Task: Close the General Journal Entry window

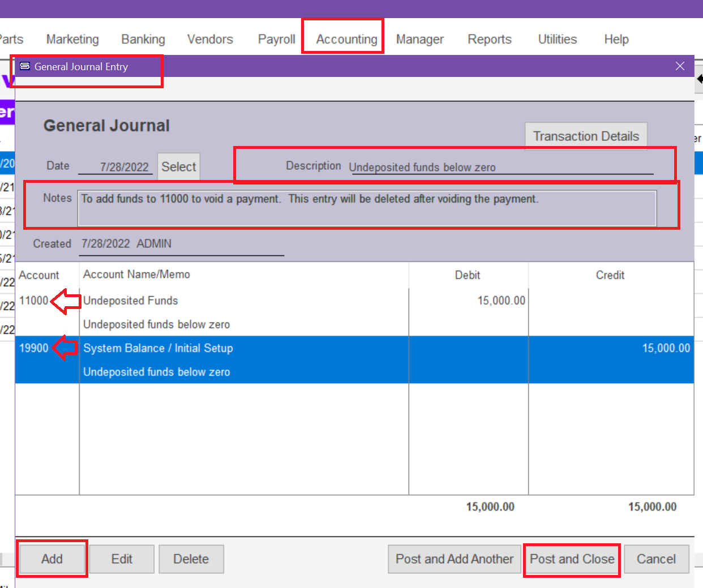Action: (680, 66)
